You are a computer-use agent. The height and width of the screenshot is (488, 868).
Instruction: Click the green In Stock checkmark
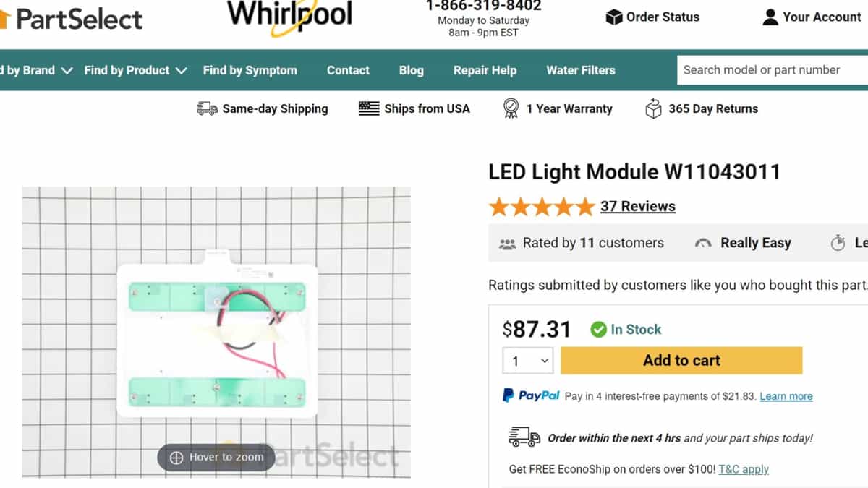599,329
